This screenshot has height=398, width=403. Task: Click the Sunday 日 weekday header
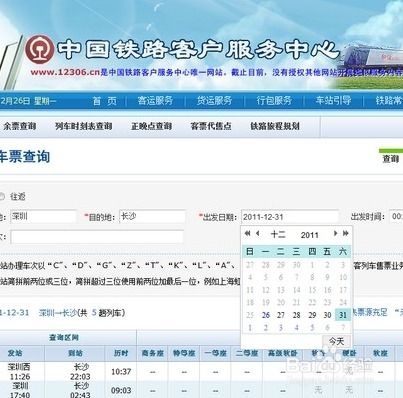point(250,251)
